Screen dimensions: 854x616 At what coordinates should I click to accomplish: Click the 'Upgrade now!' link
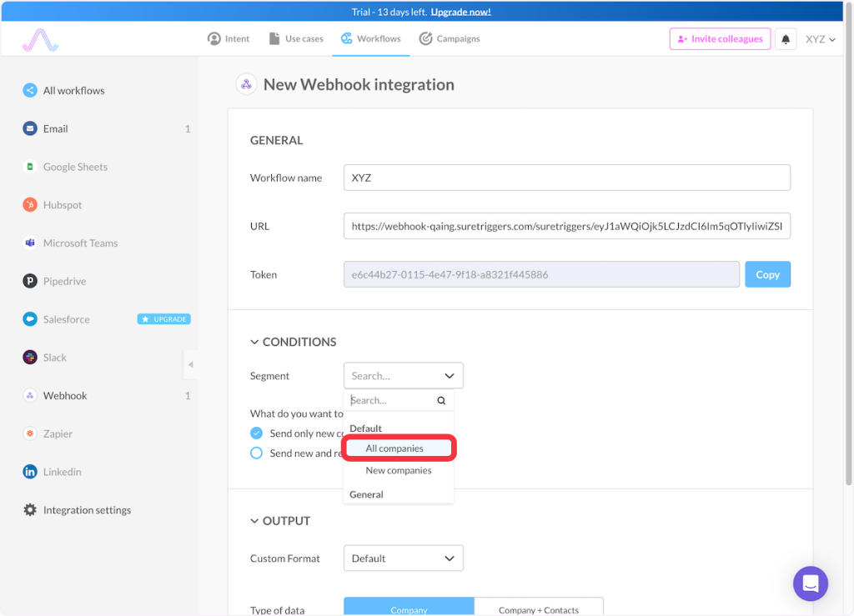460,12
